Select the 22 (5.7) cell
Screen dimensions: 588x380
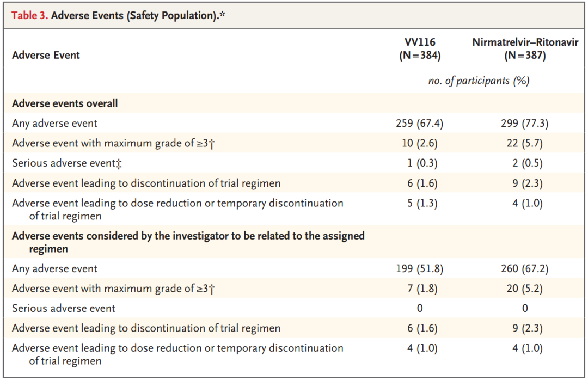(x=525, y=144)
